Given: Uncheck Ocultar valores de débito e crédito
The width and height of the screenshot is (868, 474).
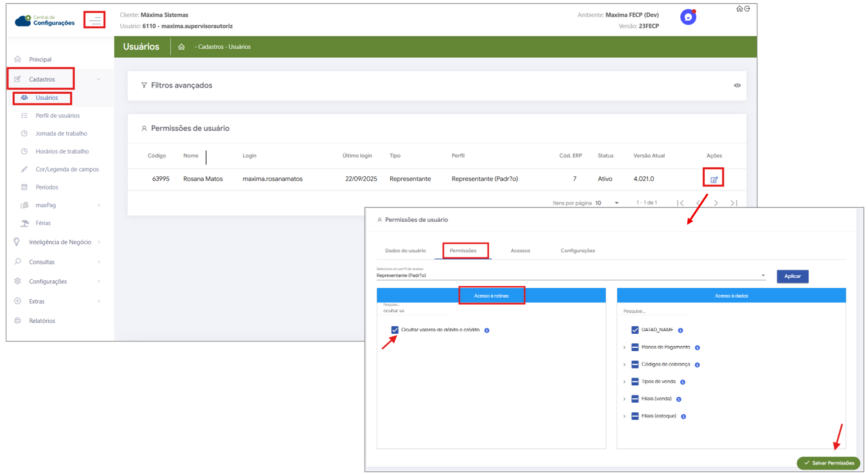Looking at the screenshot, I should click(x=395, y=330).
